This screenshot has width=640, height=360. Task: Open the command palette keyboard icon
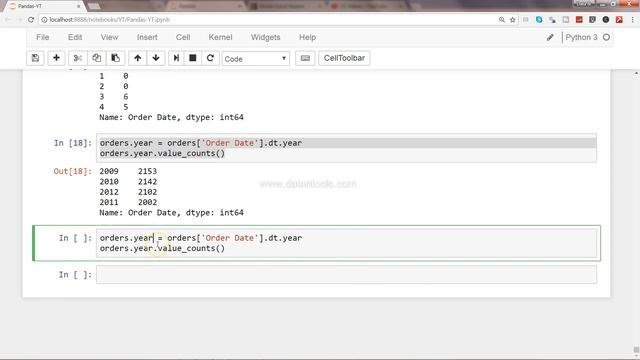pos(305,58)
